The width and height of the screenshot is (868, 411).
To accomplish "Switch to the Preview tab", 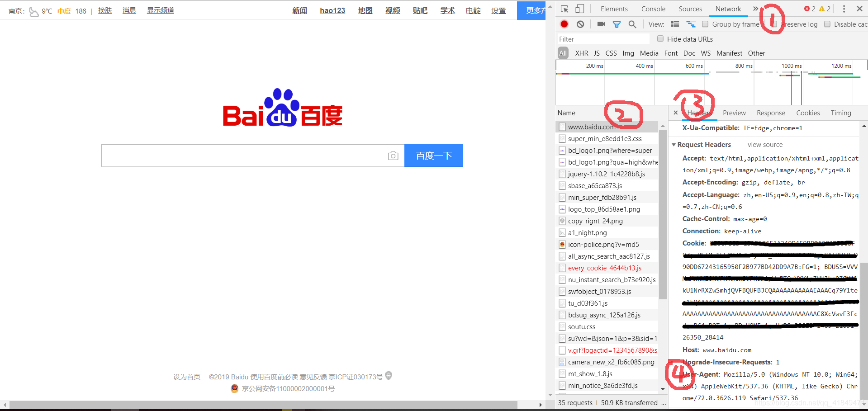I will click(x=734, y=113).
